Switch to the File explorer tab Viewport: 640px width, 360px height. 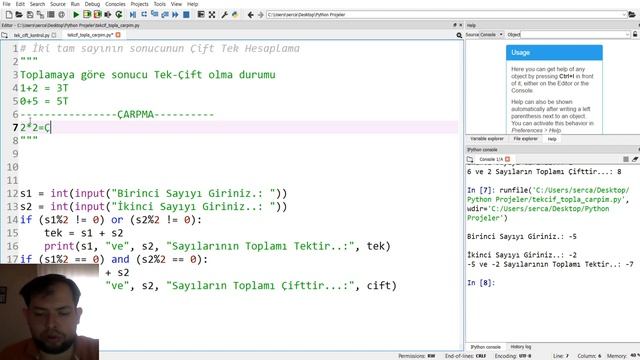point(525,139)
